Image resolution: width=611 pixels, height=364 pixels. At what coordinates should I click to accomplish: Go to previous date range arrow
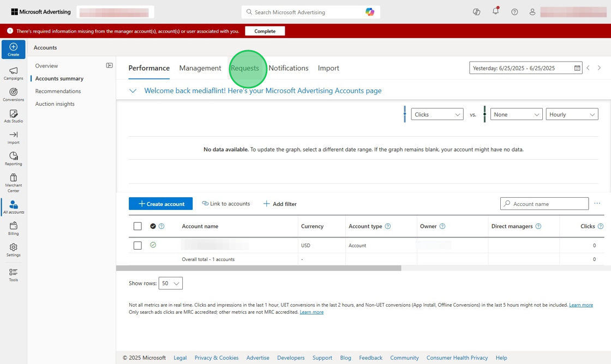(588, 68)
